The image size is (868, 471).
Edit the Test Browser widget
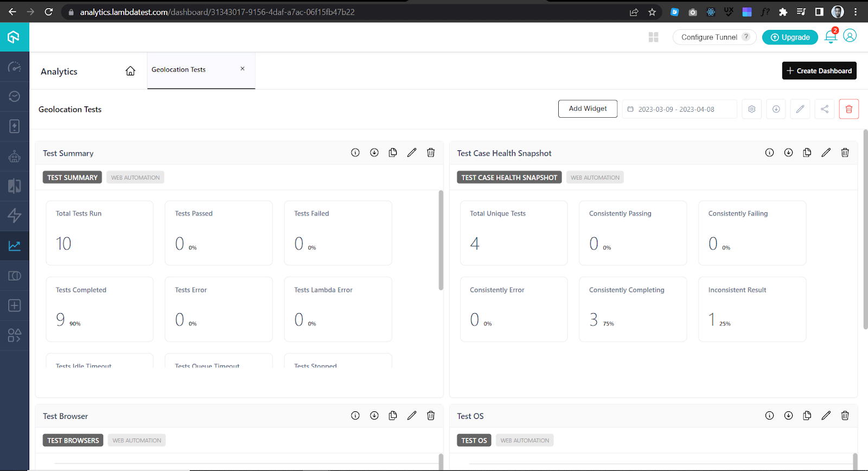412,416
